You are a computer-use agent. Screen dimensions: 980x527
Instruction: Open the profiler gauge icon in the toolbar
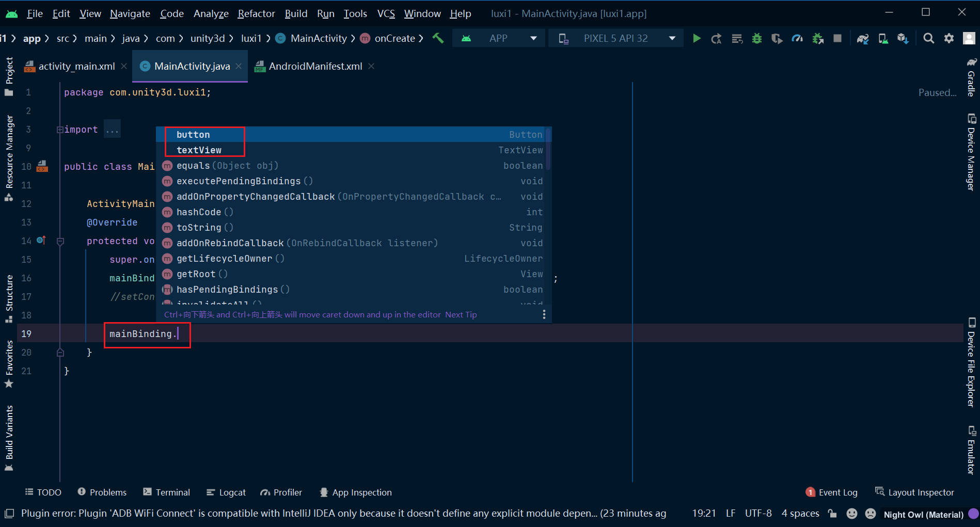797,38
